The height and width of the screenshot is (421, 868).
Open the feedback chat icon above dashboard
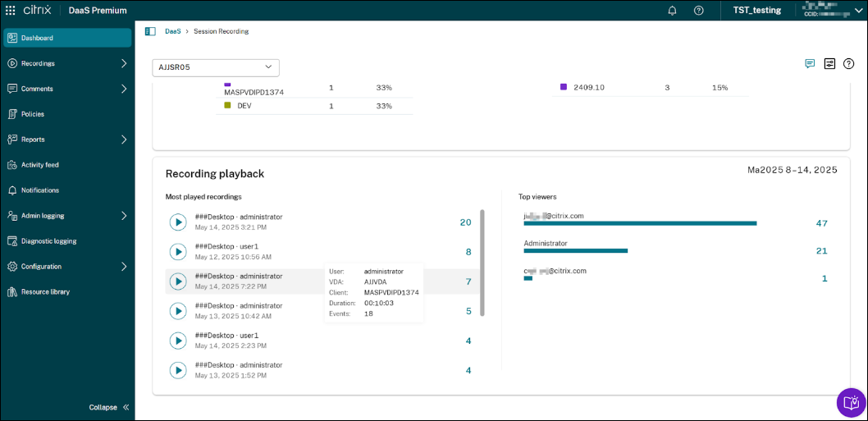click(810, 64)
